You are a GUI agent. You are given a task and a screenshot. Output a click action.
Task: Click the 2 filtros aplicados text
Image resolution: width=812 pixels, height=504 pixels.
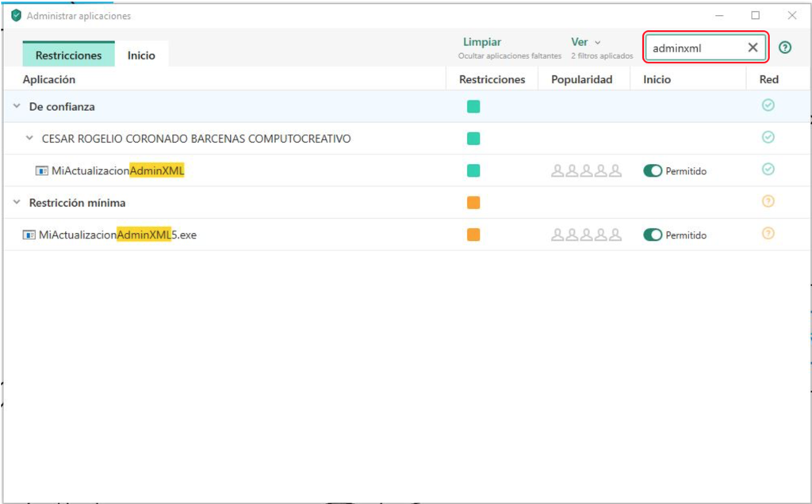[601, 56]
